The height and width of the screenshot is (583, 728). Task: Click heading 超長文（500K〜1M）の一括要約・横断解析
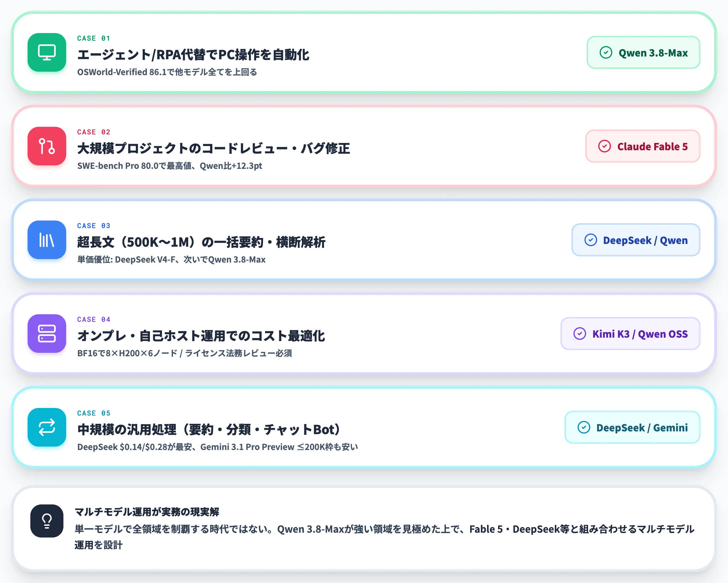(x=201, y=242)
